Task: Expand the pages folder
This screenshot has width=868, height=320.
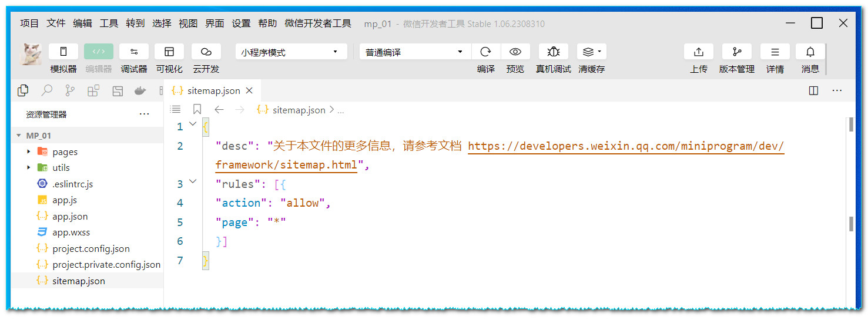Action: coord(87,151)
